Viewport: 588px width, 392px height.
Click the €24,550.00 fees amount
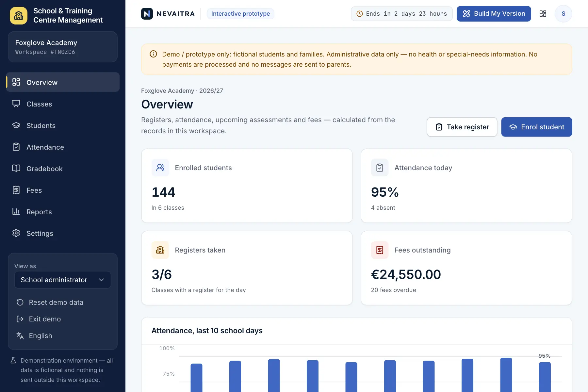click(406, 274)
